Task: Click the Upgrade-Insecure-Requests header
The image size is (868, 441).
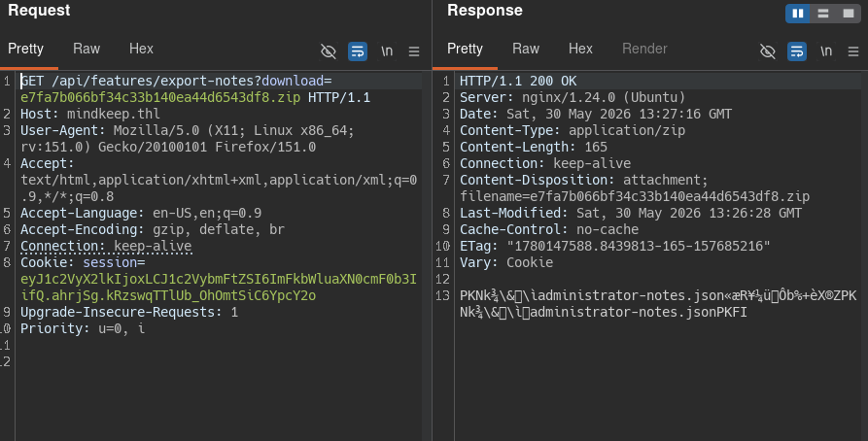Action: coord(129,312)
